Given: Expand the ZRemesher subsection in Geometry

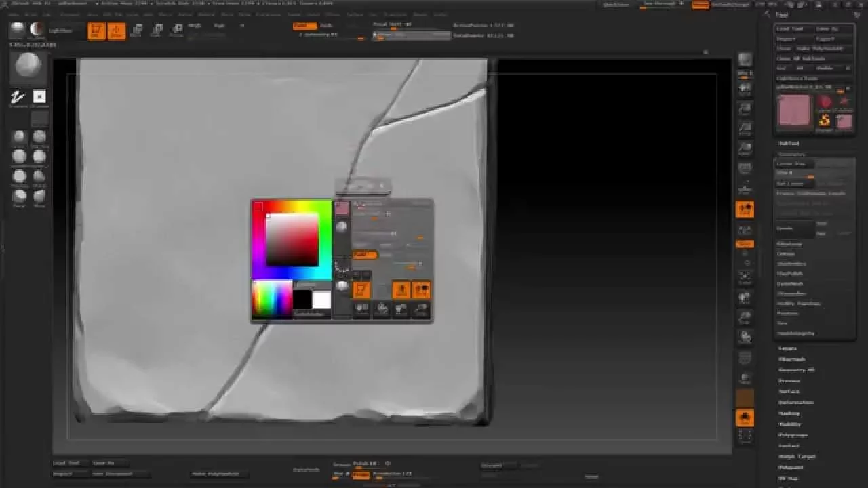Looking at the screenshot, I should [x=791, y=293].
